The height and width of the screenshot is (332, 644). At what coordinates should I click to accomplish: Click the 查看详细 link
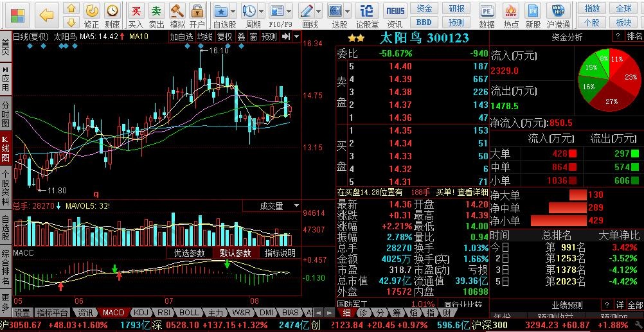pyautogui.click(x=472, y=192)
